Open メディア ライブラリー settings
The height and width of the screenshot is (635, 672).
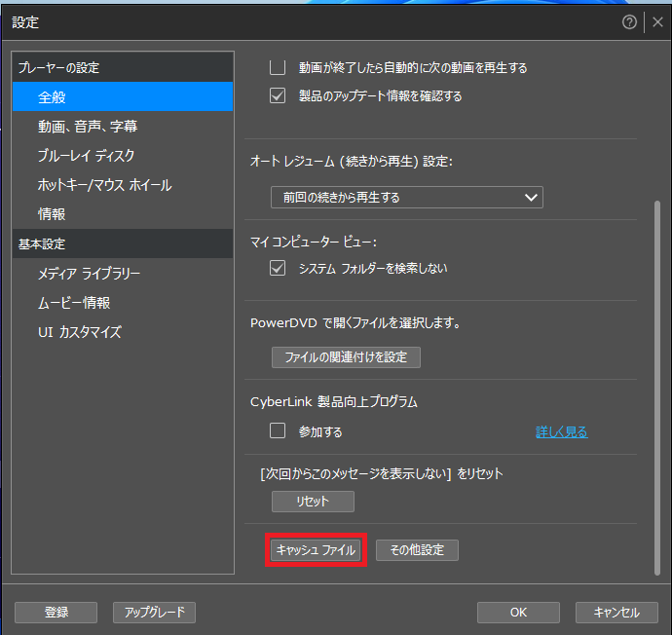pyautogui.click(x=123, y=274)
